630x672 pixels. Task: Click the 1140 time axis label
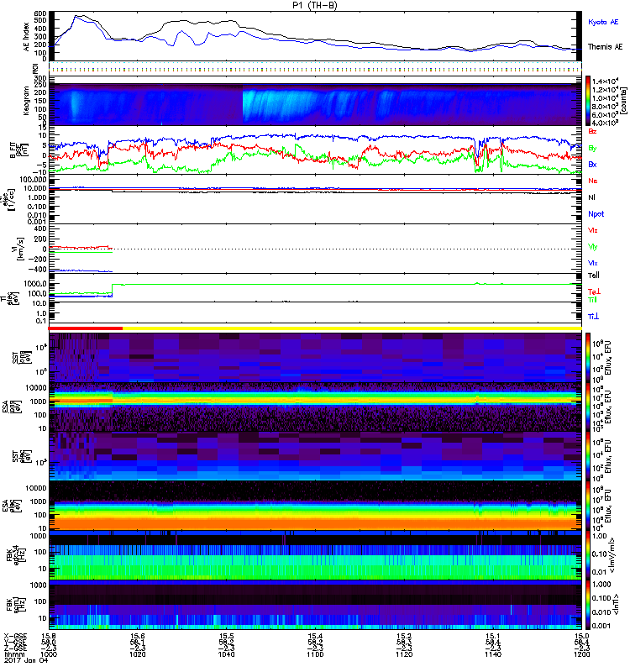pos(493,654)
